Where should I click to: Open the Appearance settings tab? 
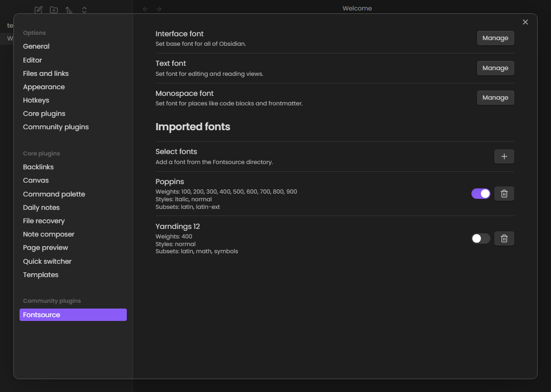[44, 87]
